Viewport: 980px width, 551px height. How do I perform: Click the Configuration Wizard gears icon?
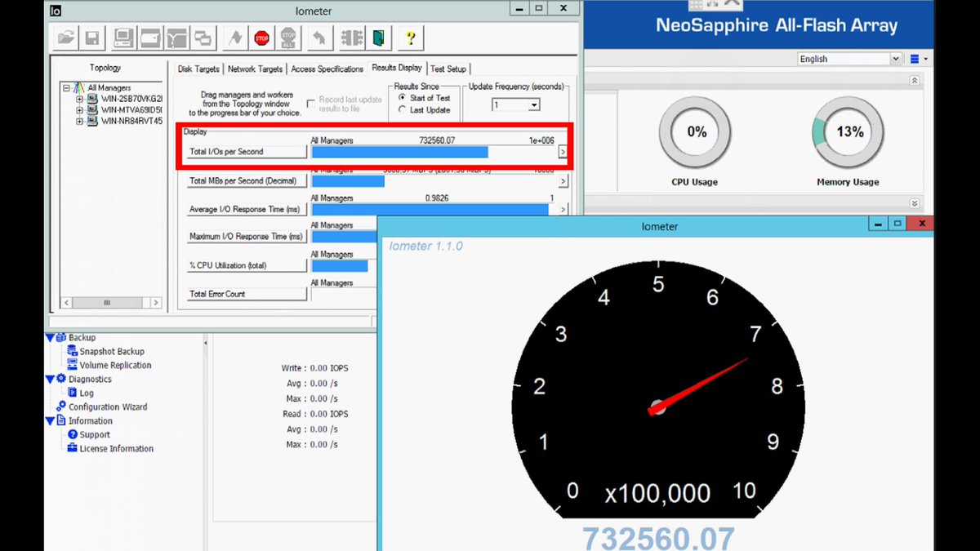(x=61, y=407)
